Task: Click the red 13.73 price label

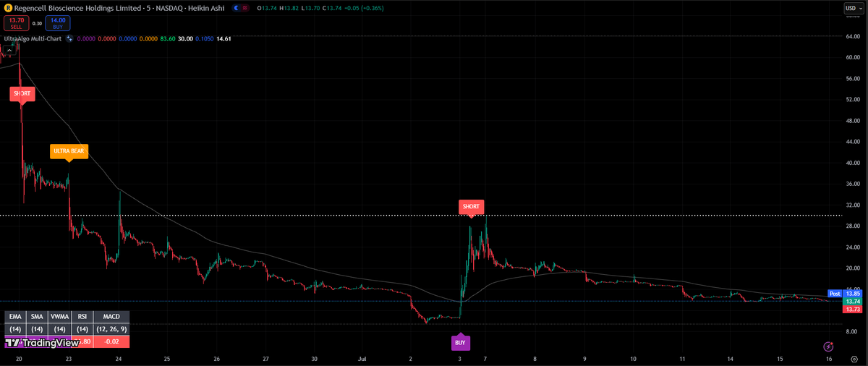Action: point(852,309)
